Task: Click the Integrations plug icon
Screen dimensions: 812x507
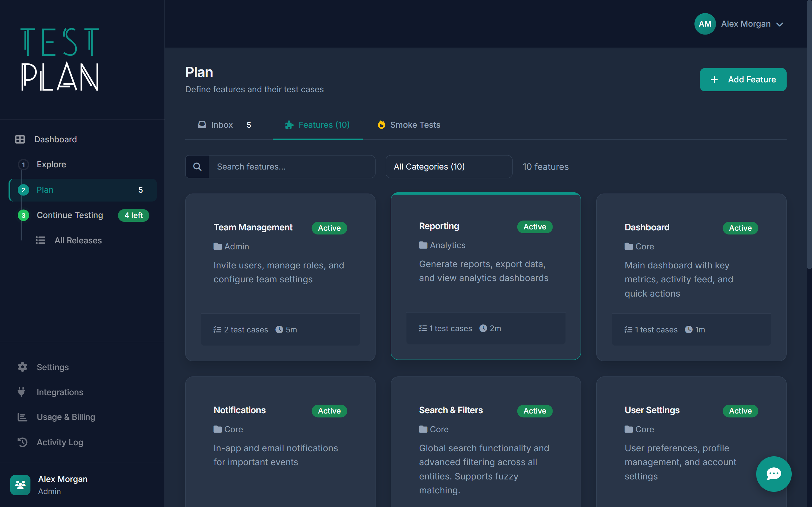Action: [22, 392]
